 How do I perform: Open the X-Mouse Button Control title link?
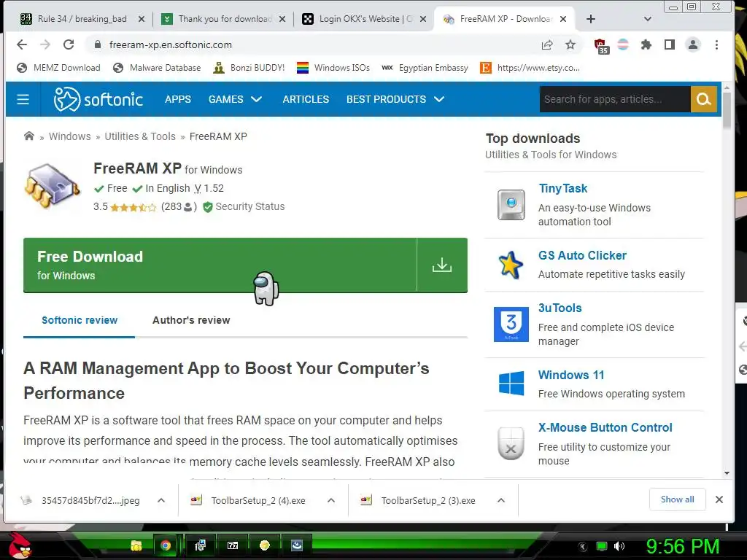click(x=605, y=427)
